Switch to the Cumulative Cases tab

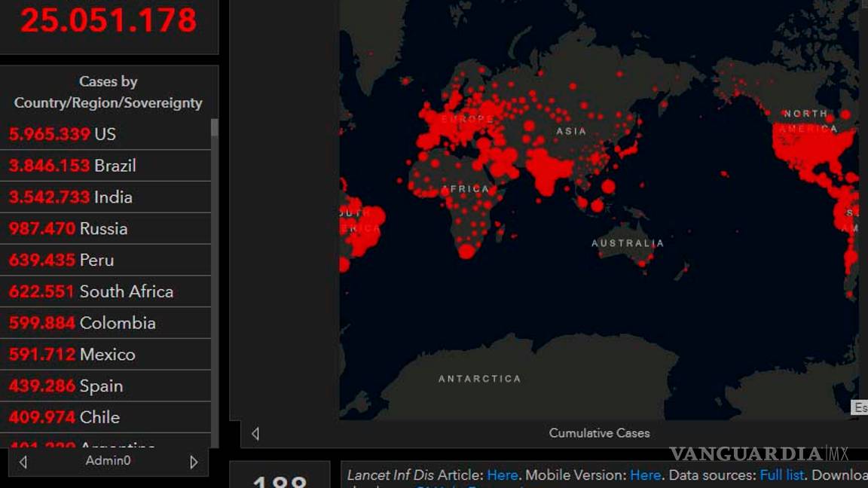tap(599, 433)
